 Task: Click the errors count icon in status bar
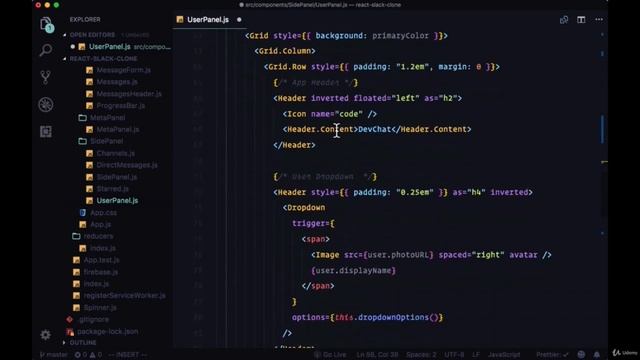coord(78,355)
